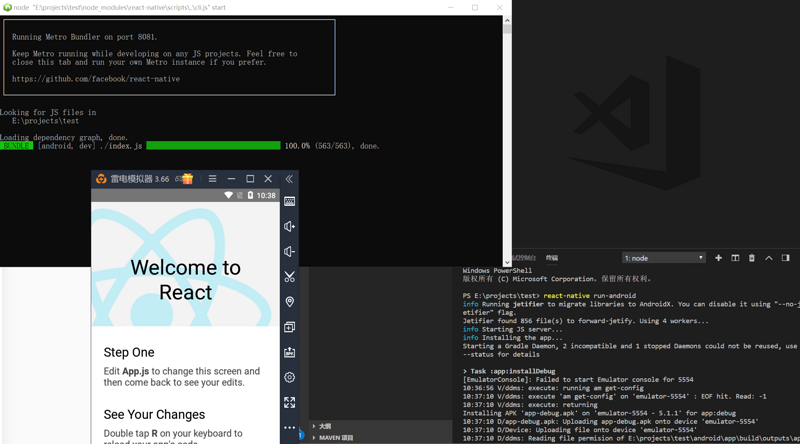Screen dimensions: 800x444
Task: Click the 'Windows PowerShell' line in terminal
Action: [x=497, y=270]
